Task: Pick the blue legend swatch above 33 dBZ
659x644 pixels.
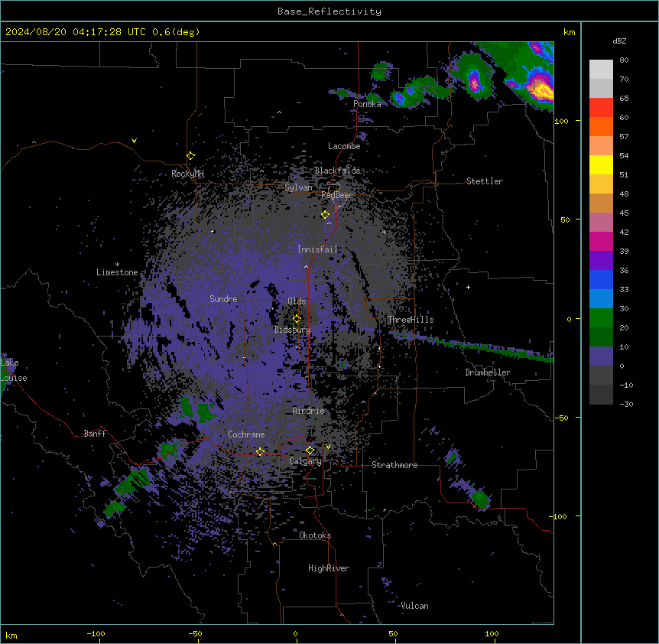Action: [x=601, y=279]
